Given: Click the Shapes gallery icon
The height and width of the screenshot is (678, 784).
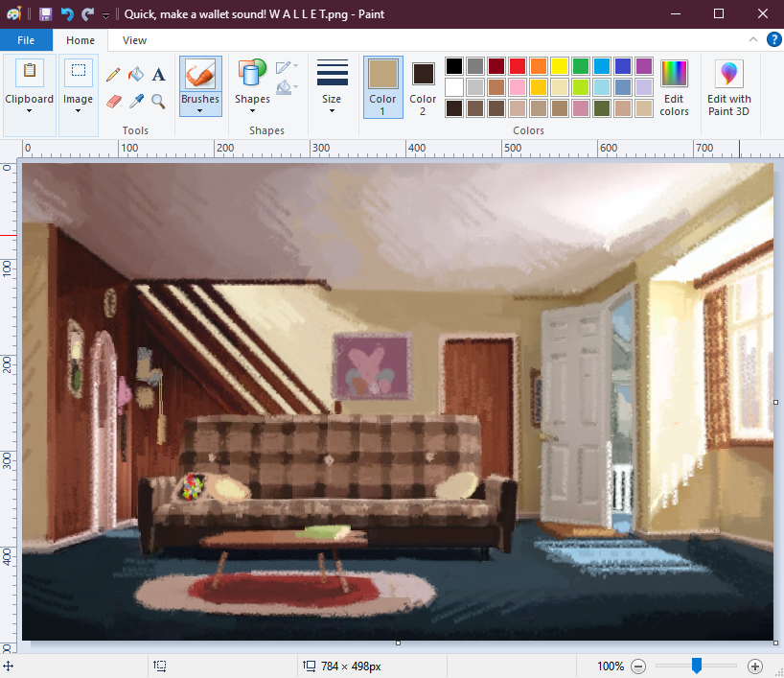Looking at the screenshot, I should pyautogui.click(x=252, y=73).
